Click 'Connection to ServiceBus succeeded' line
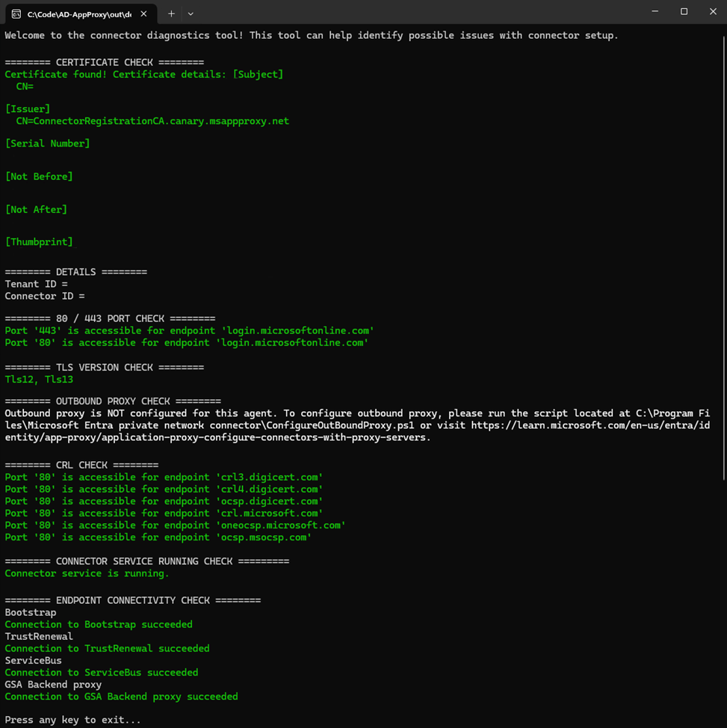727x728 pixels. pos(101,673)
